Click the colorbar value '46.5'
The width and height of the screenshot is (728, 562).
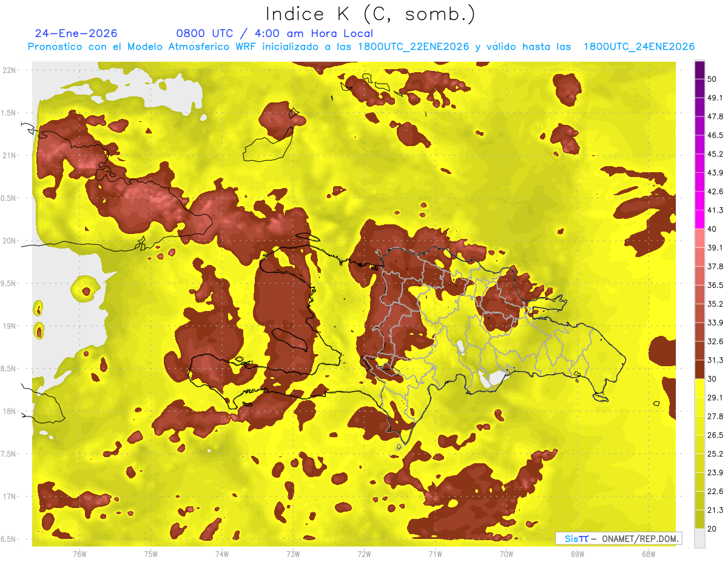pos(715,135)
